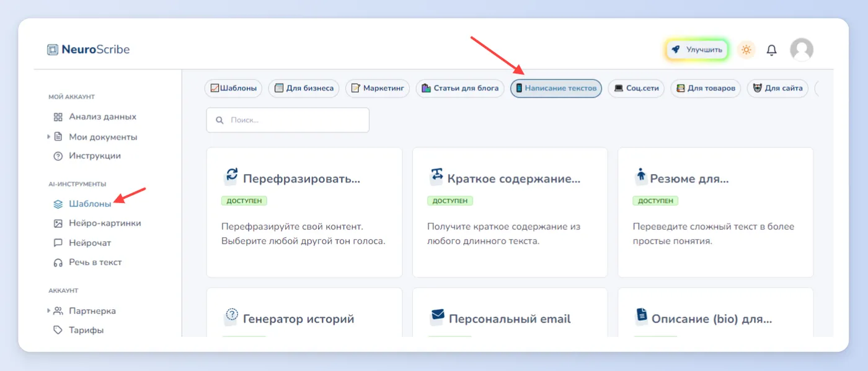The image size is (868, 371).
Task: Click the Поиск search field
Action: tap(288, 120)
